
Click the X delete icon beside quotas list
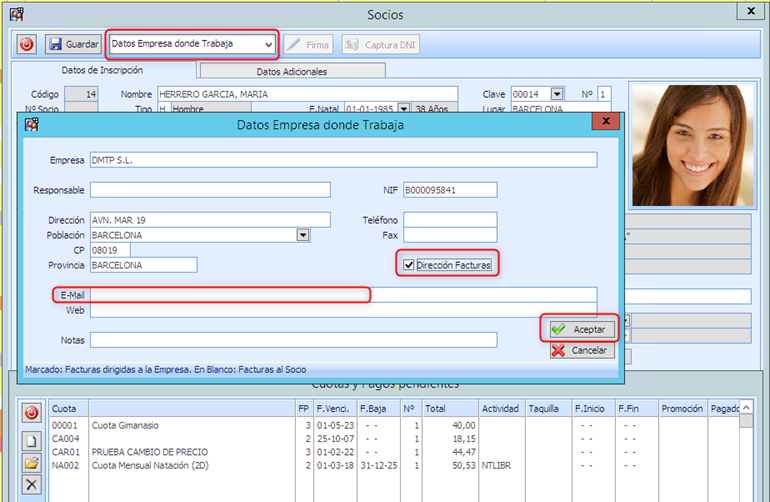(31, 484)
